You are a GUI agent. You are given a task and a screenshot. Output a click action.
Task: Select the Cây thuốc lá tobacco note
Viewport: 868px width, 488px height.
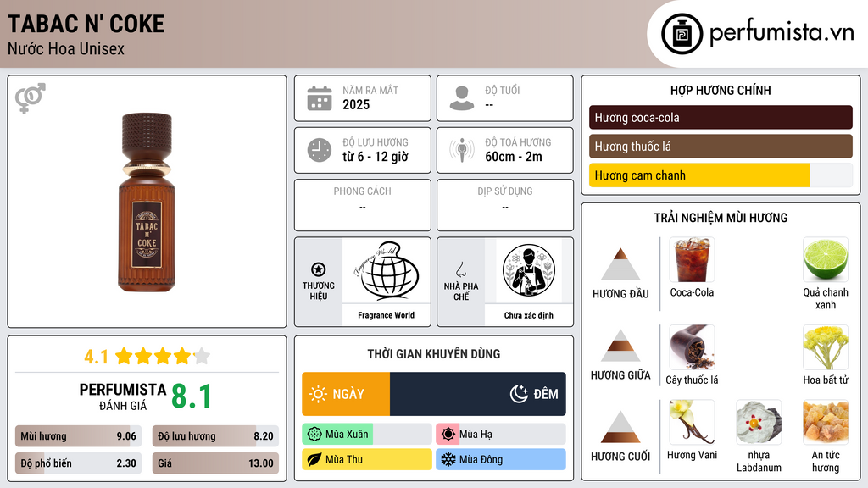(x=692, y=347)
